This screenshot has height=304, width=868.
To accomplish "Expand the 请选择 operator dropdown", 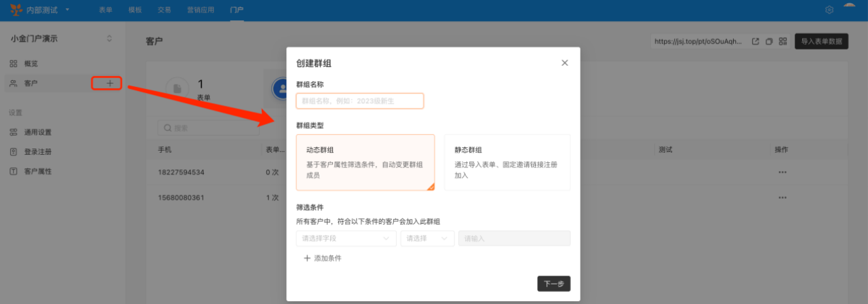I will point(427,238).
